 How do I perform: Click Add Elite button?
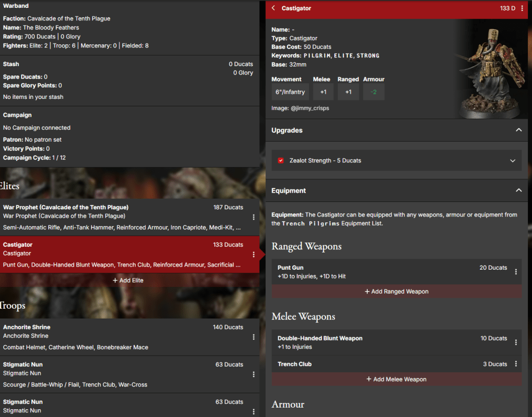coord(128,280)
